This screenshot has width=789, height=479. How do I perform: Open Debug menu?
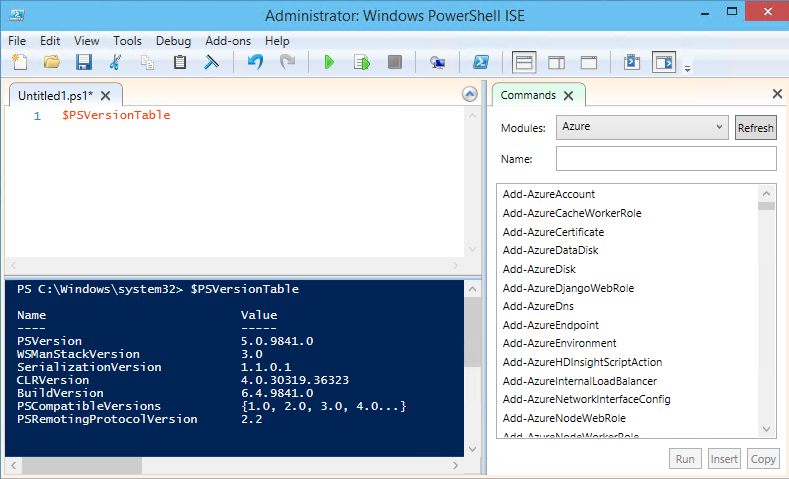pyautogui.click(x=174, y=41)
